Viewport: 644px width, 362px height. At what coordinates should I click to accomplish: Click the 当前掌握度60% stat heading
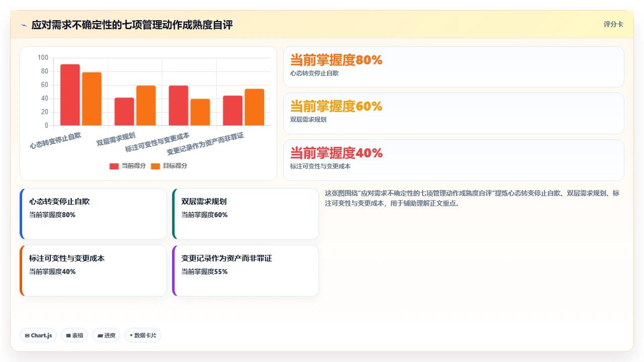coord(336,107)
